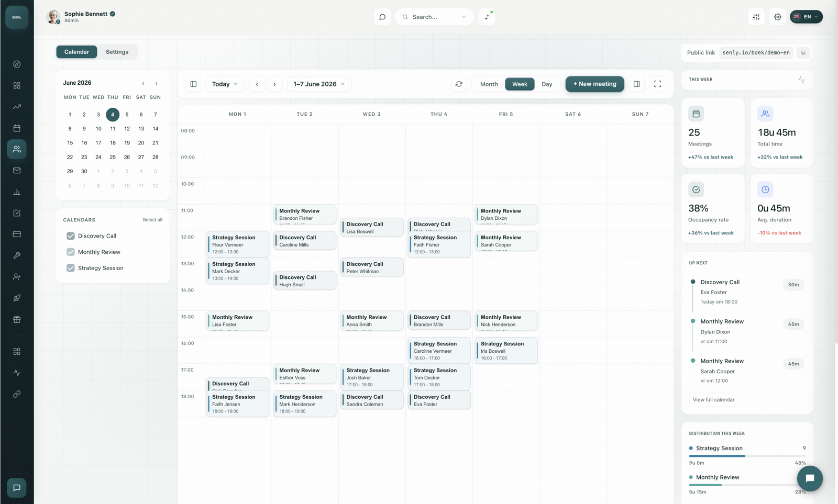Open Sophie Bennett profile
The image size is (838, 504).
click(x=82, y=17)
